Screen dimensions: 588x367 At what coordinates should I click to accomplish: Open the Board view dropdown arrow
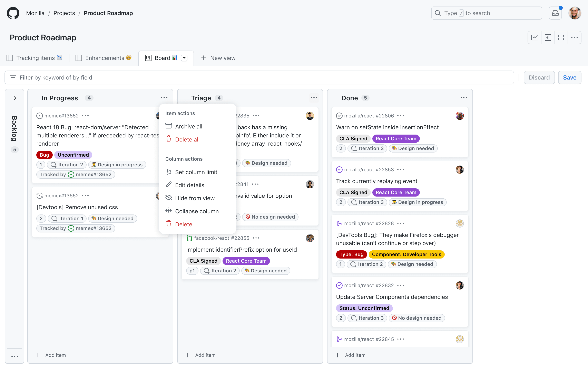(184, 58)
